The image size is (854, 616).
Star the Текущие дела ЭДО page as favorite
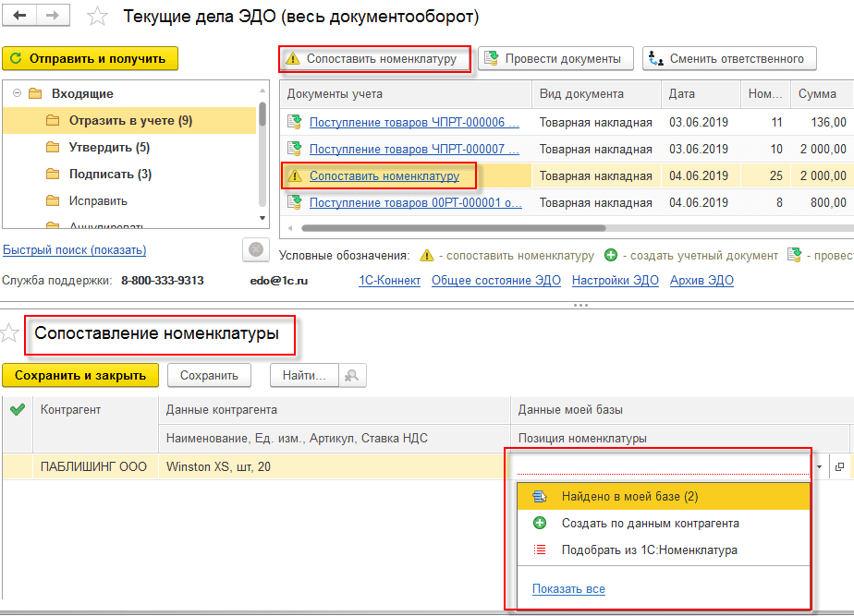click(95, 18)
